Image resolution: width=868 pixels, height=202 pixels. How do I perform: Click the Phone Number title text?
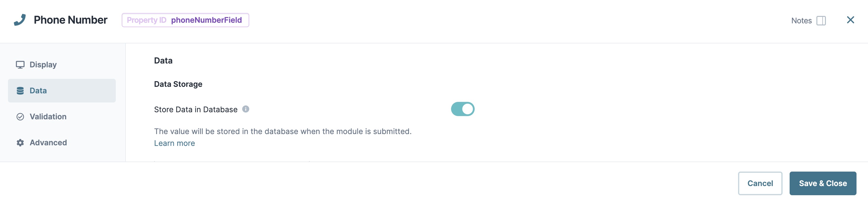pos(70,20)
